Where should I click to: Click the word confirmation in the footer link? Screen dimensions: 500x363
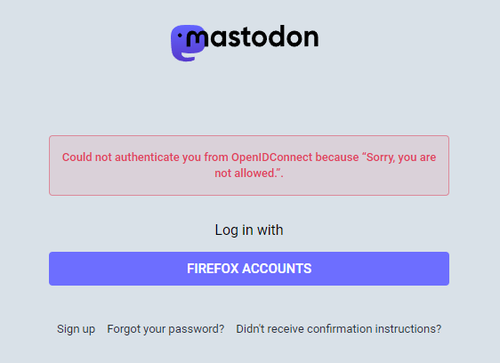[x=339, y=329]
